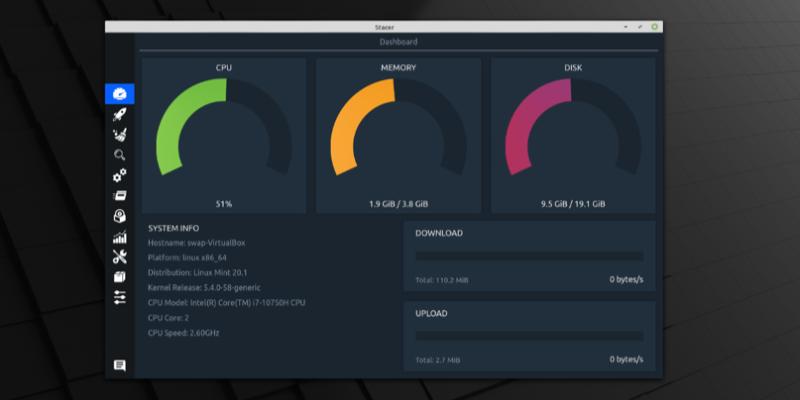This screenshot has height=400, width=800.
Task: Open Settings sliders icon in sidebar
Action: (119, 297)
